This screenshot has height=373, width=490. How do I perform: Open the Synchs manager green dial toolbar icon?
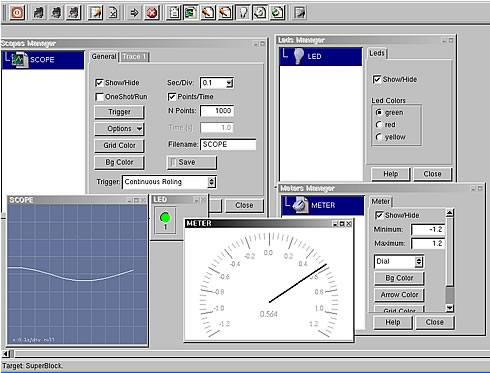coord(278,13)
